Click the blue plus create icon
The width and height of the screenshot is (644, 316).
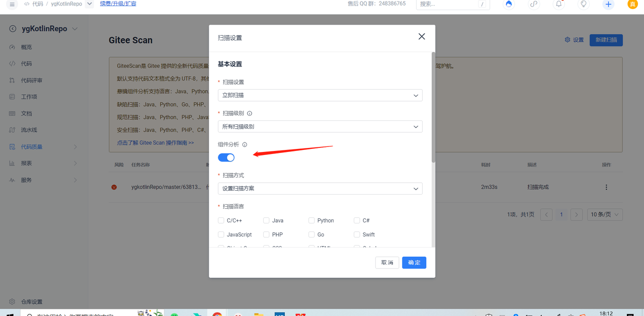(608, 4)
